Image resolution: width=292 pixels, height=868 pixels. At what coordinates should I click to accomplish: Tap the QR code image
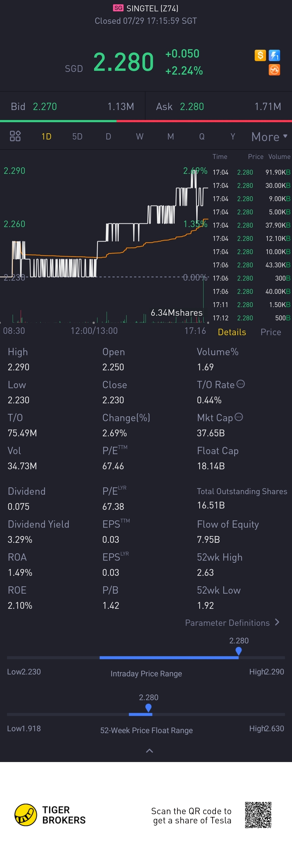(x=258, y=815)
